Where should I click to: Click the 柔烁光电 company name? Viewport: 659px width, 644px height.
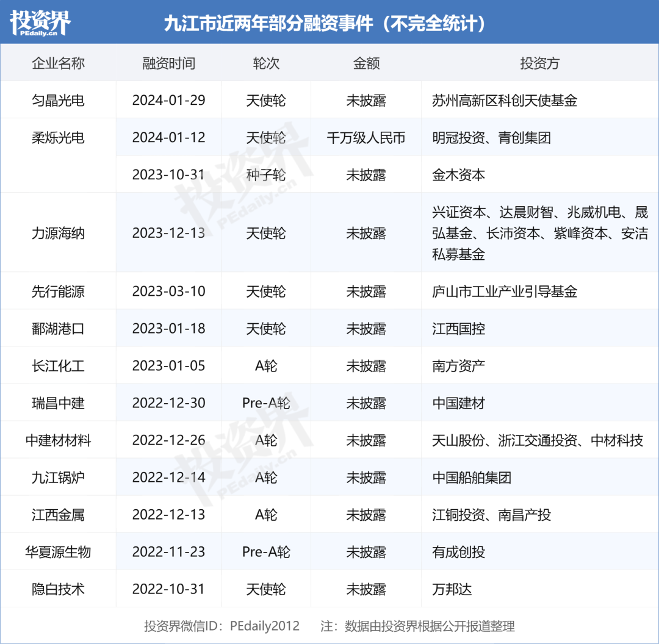pyautogui.click(x=58, y=138)
